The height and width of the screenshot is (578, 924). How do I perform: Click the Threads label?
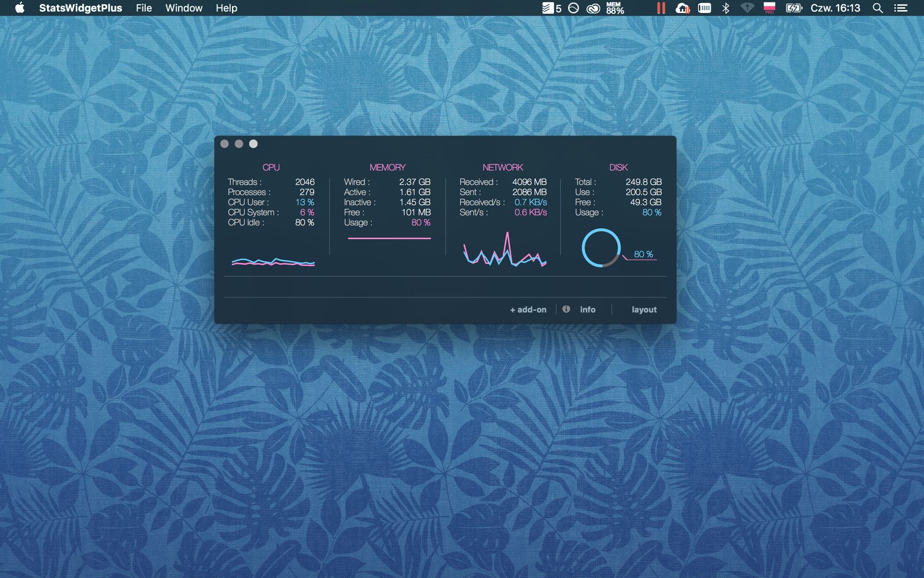coord(244,182)
